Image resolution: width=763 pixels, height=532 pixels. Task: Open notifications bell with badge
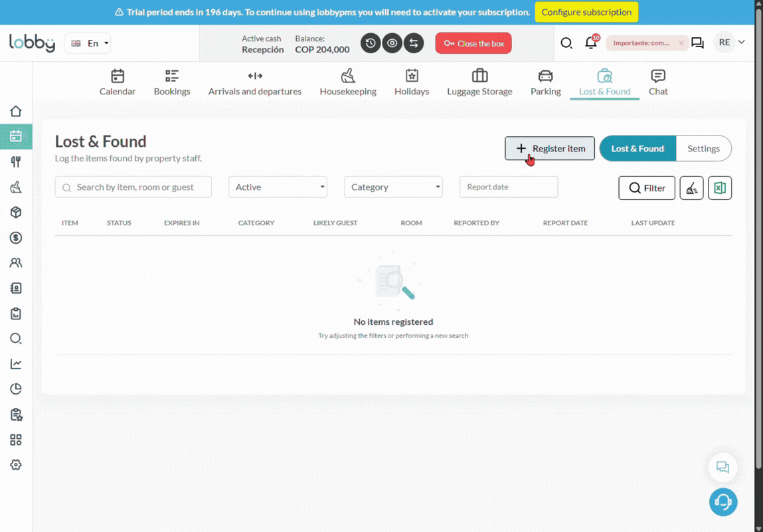[591, 43]
